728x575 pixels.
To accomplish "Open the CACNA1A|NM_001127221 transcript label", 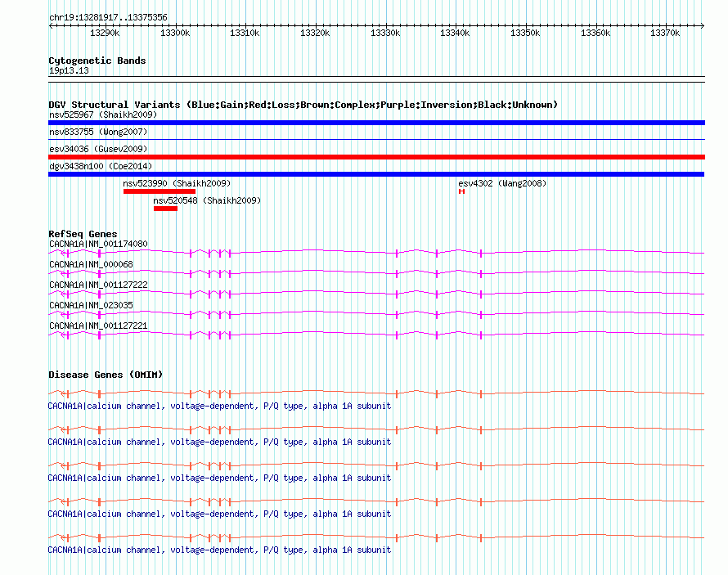I will coord(98,326).
